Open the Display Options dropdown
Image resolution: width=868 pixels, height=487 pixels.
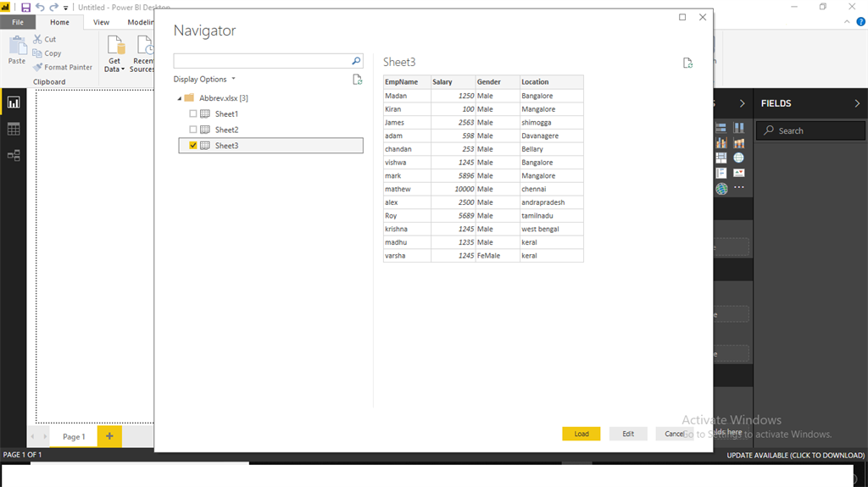[x=204, y=79]
